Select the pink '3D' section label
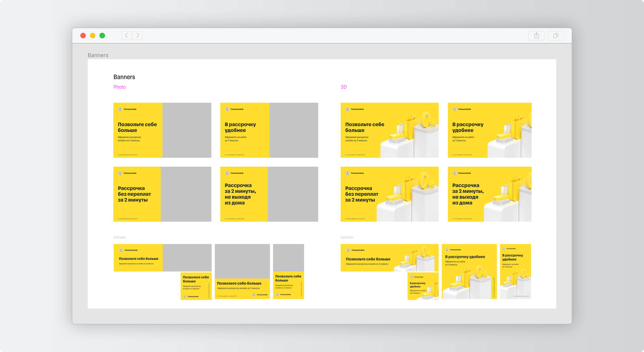 [x=344, y=87]
